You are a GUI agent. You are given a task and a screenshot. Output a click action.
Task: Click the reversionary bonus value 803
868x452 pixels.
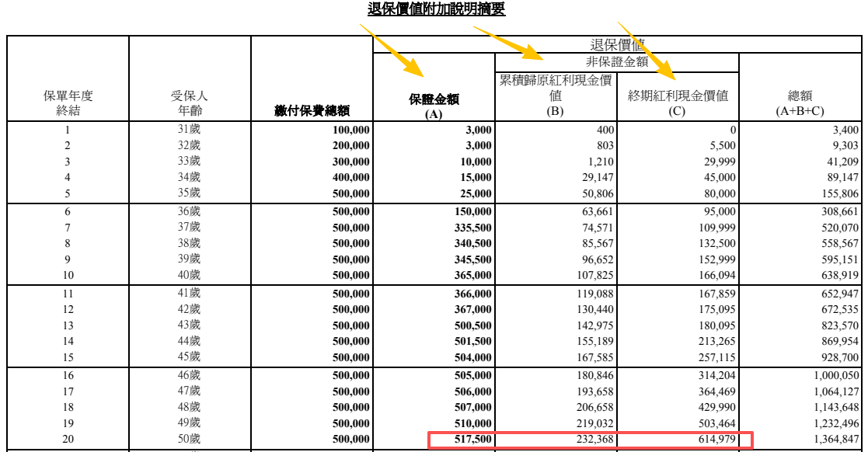point(605,145)
